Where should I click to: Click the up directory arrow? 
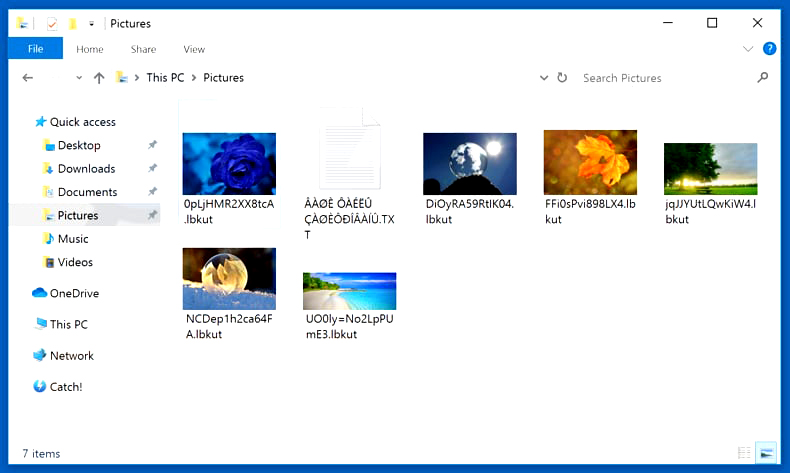pos(99,78)
